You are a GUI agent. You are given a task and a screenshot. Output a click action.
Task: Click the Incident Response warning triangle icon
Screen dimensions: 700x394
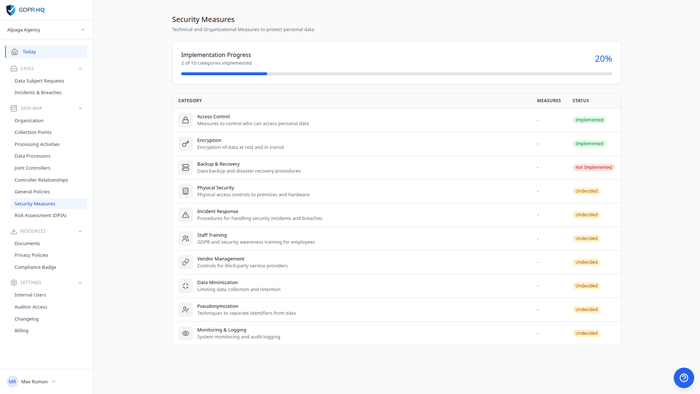point(185,215)
